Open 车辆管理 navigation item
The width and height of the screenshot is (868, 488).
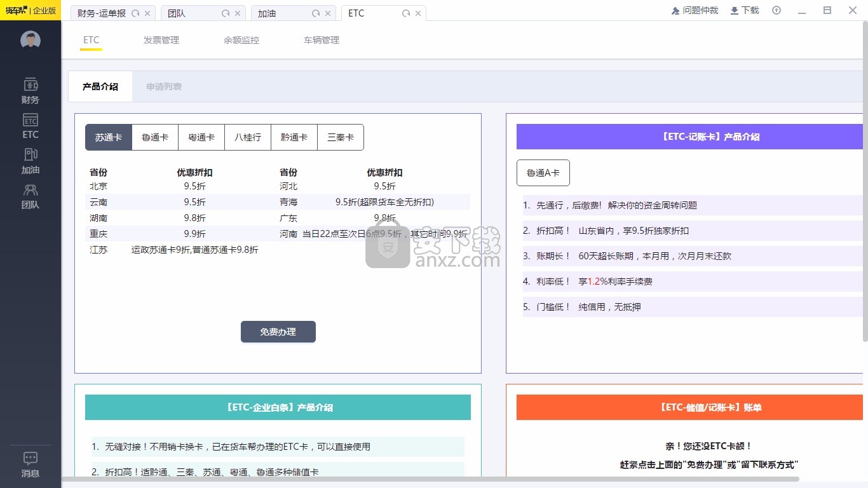[x=322, y=40]
